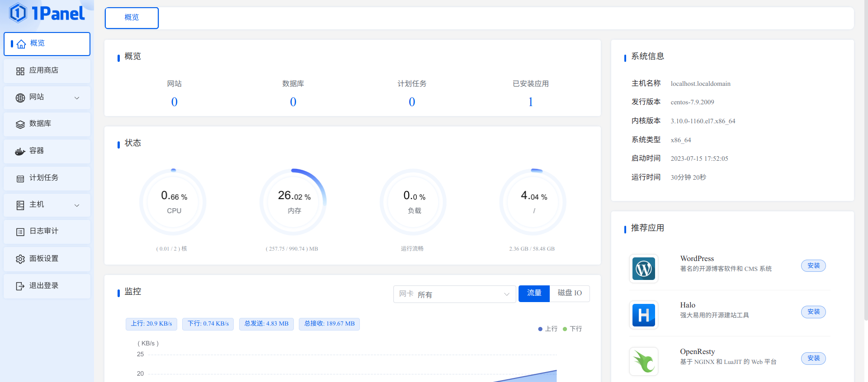Image resolution: width=868 pixels, height=382 pixels.
Task: Click the OpenResty app title
Action: tap(697, 352)
